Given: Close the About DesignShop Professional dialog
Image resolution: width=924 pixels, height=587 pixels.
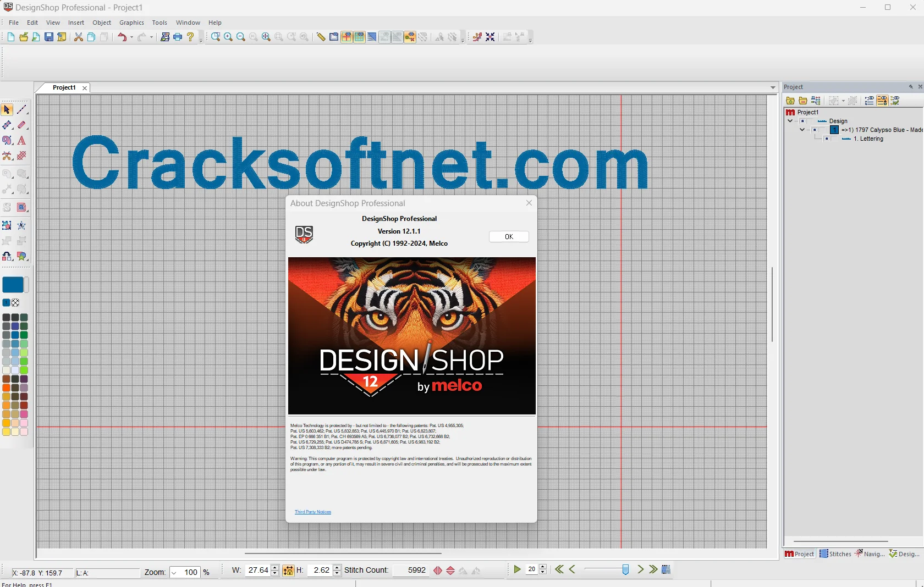Looking at the screenshot, I should point(529,203).
